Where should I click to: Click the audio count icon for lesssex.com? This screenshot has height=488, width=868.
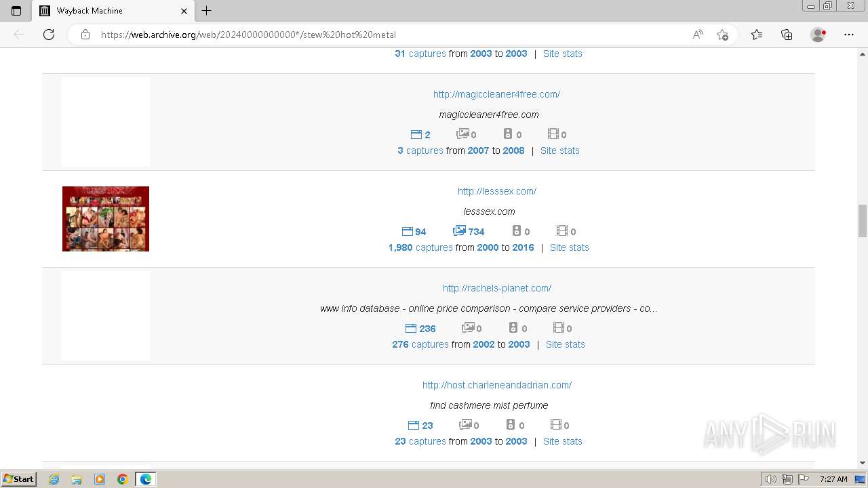click(x=516, y=231)
